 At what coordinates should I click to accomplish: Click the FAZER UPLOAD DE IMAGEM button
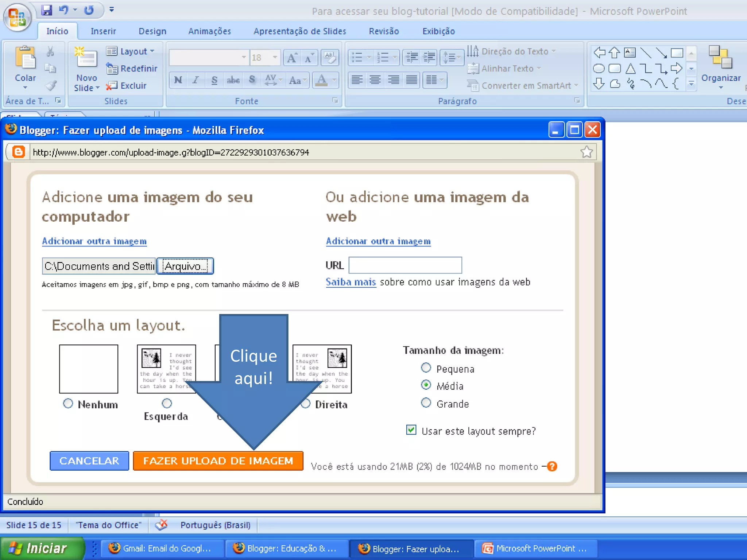(x=218, y=461)
